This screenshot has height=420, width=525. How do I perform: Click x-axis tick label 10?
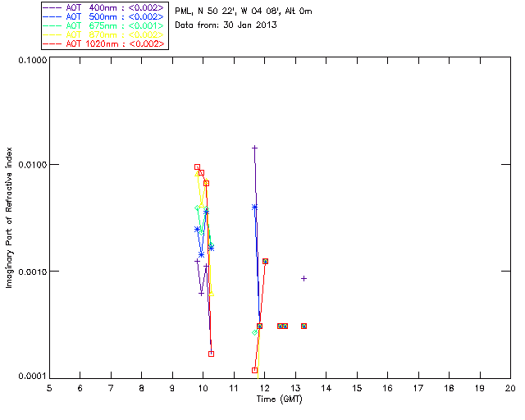point(203,388)
